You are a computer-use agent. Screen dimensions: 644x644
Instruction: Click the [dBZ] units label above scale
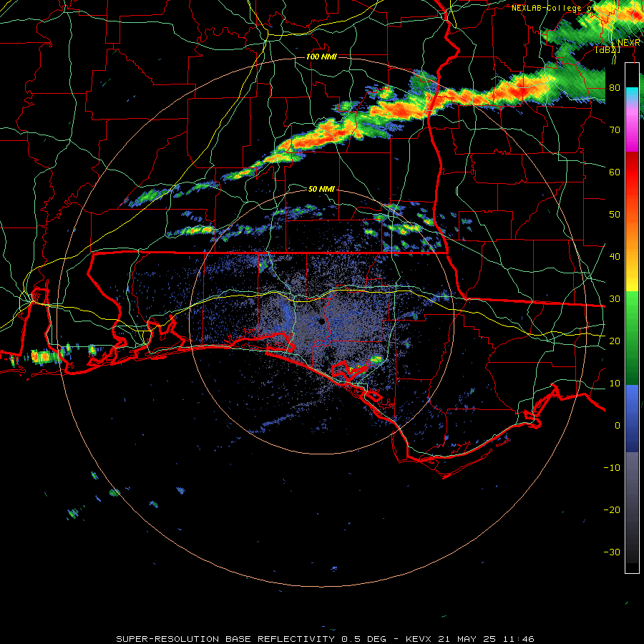(608, 50)
